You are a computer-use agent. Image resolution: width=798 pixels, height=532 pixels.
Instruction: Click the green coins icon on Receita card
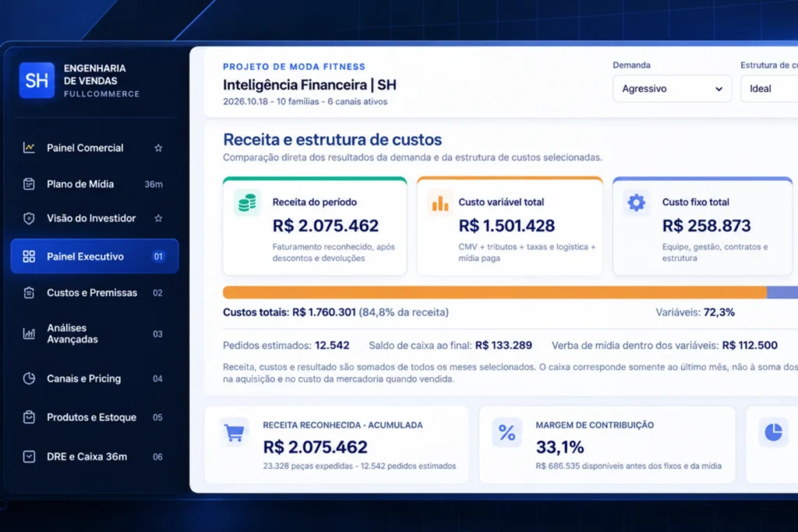[x=247, y=203]
